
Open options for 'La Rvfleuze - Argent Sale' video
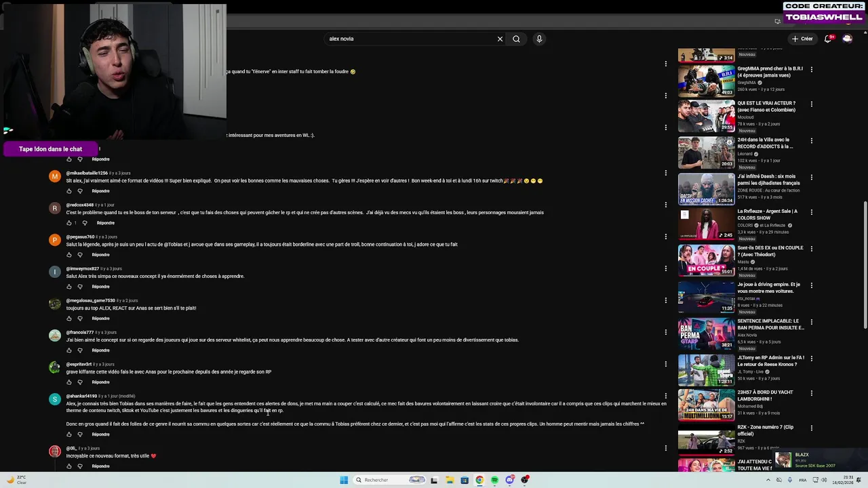coord(811,212)
